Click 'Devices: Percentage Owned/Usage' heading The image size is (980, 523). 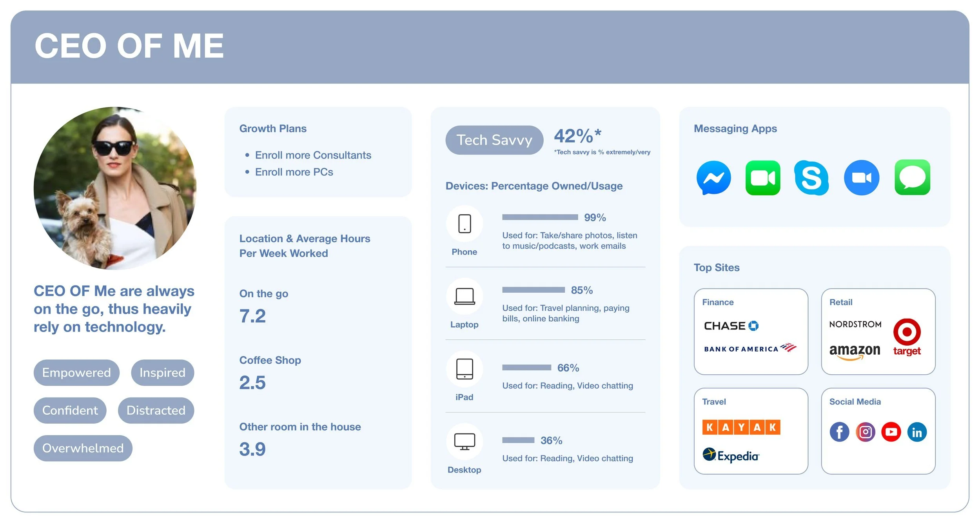(x=534, y=186)
